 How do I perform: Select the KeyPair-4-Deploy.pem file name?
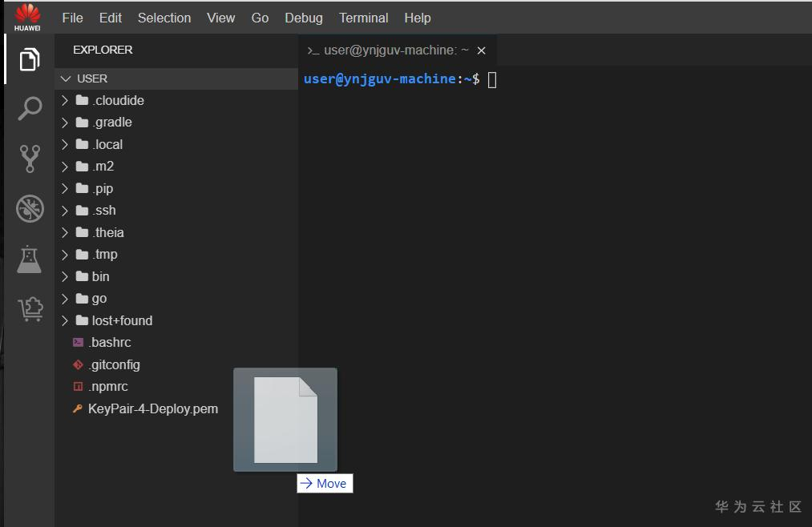153,408
